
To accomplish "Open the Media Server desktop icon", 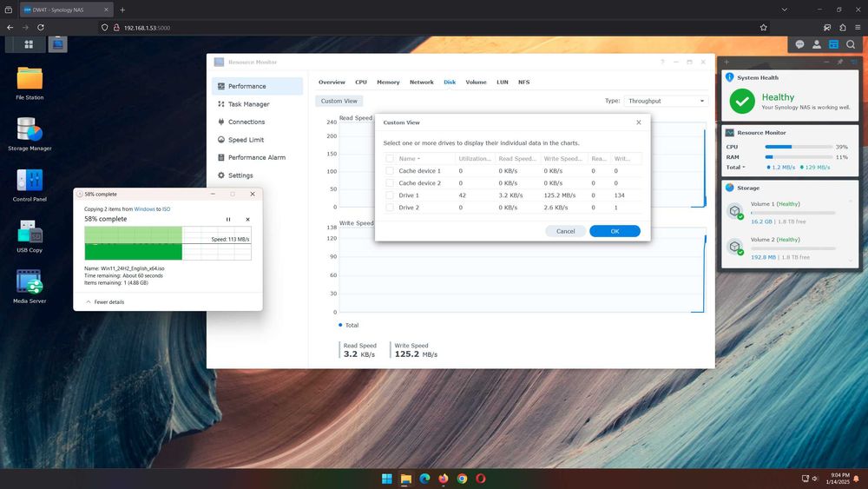I will (x=30, y=287).
